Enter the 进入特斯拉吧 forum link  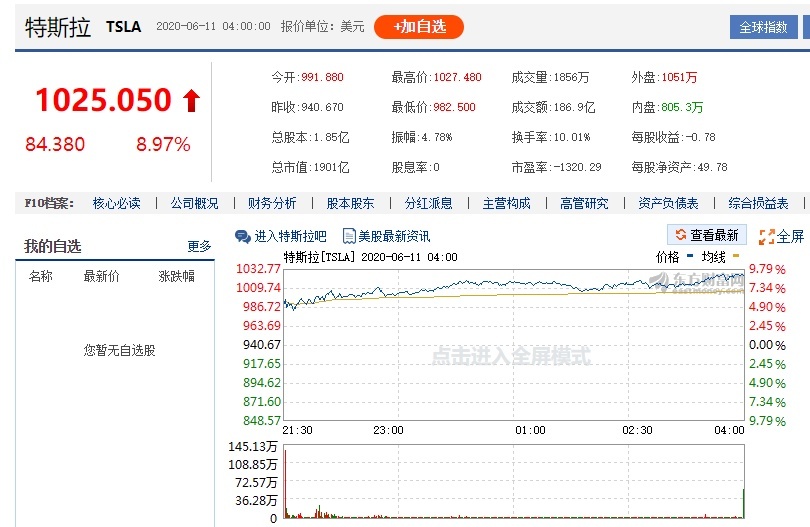click(290, 236)
